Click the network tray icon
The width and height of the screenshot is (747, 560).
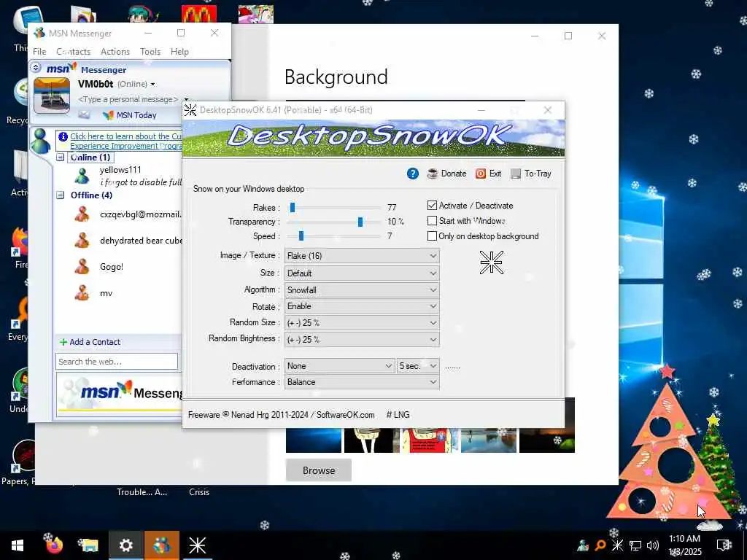pos(635,545)
